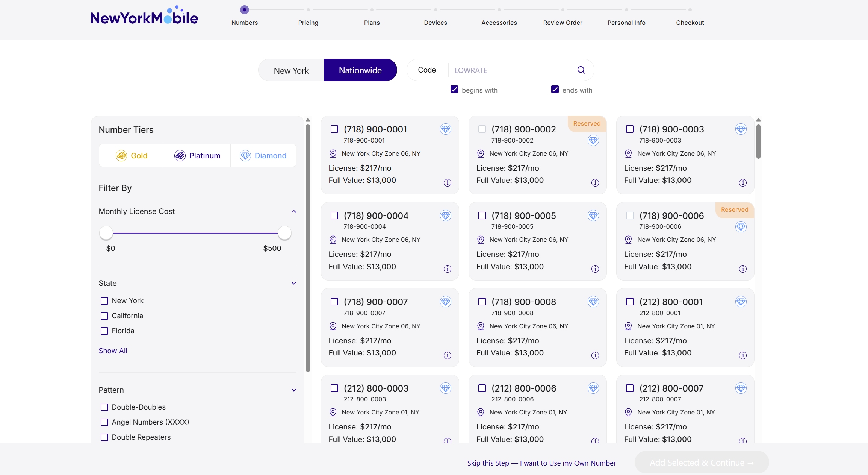Click Show All states link
868x475 pixels.
pyautogui.click(x=113, y=351)
